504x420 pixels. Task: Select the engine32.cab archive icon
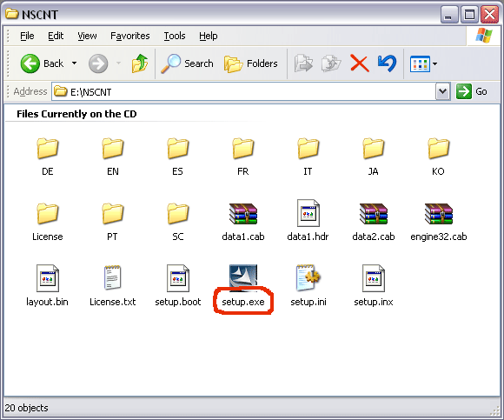[x=439, y=214]
